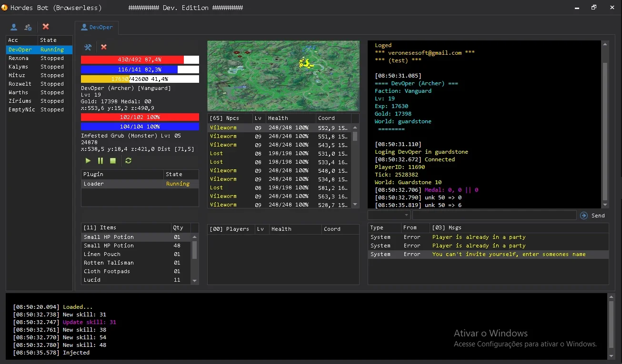Select the Warths account row
This screenshot has height=364, width=622.
click(39, 92)
